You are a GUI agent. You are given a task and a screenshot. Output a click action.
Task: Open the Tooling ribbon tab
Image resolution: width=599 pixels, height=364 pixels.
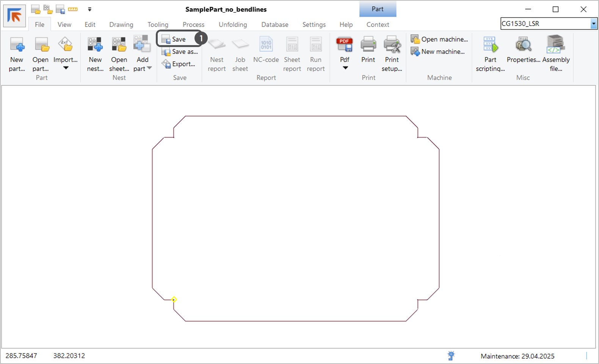click(158, 25)
